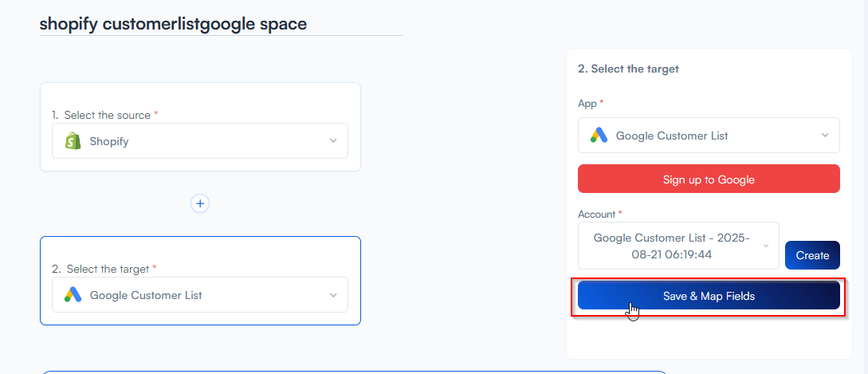Click Save & Map Fields
Image resolution: width=868 pixels, height=374 pixels.
coord(709,296)
